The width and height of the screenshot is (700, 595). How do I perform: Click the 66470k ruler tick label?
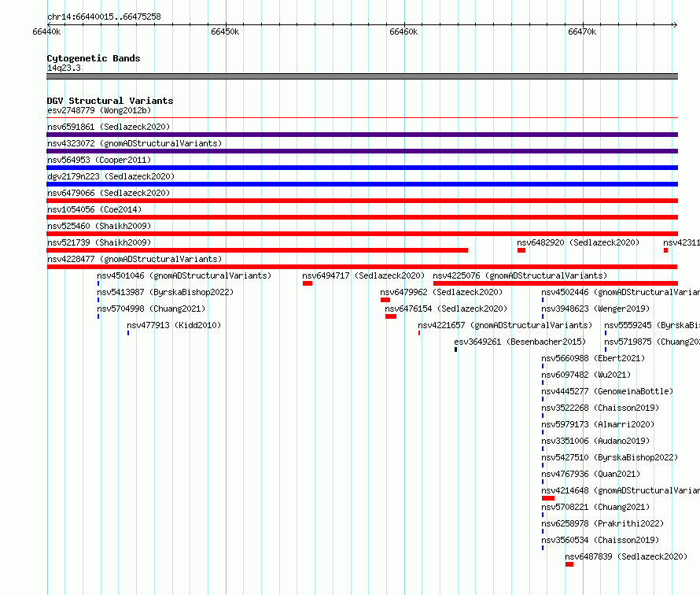point(582,31)
